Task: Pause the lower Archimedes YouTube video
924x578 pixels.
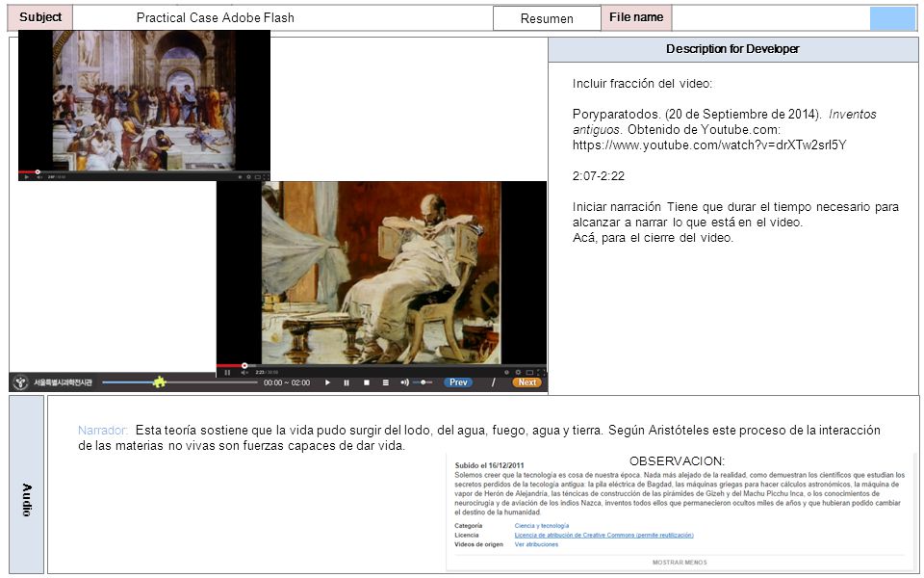Action: click(227, 372)
